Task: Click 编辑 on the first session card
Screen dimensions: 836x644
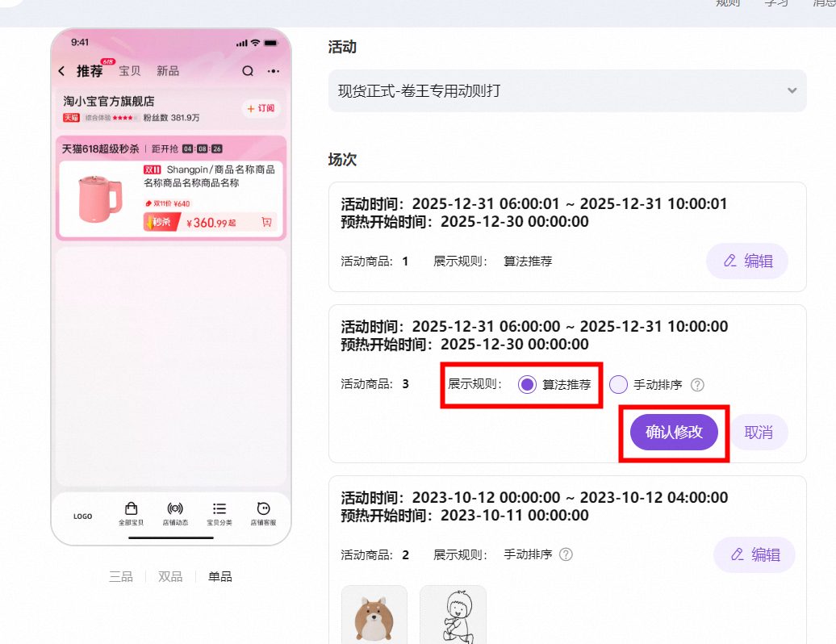Action: click(x=747, y=261)
